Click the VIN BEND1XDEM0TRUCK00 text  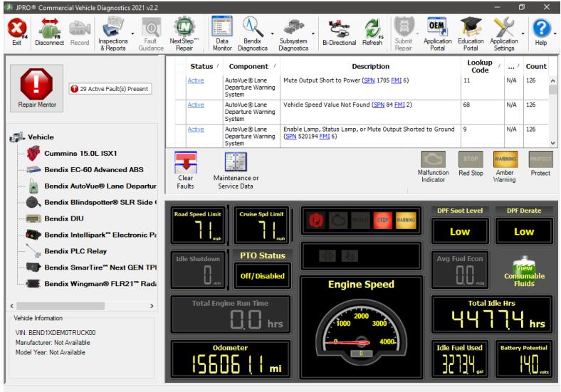[56, 333]
